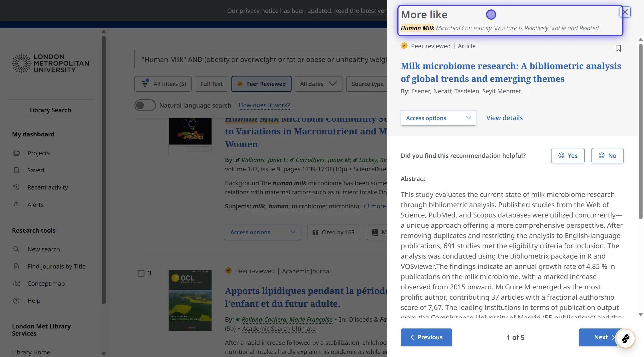Open Library Home link
The height and width of the screenshot is (357, 644).
31,352
